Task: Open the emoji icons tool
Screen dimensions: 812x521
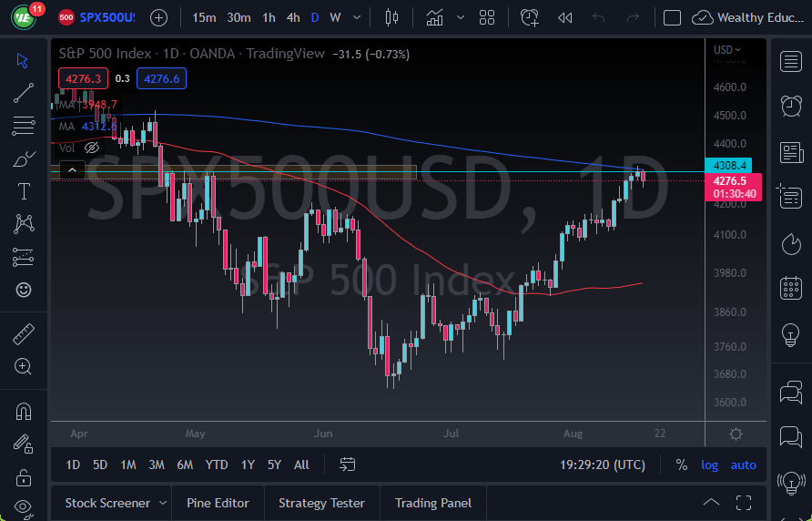Action: pos(23,290)
